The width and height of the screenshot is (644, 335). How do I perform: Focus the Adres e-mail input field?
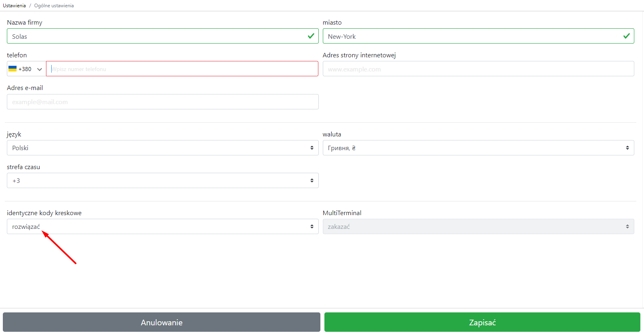pos(162,102)
